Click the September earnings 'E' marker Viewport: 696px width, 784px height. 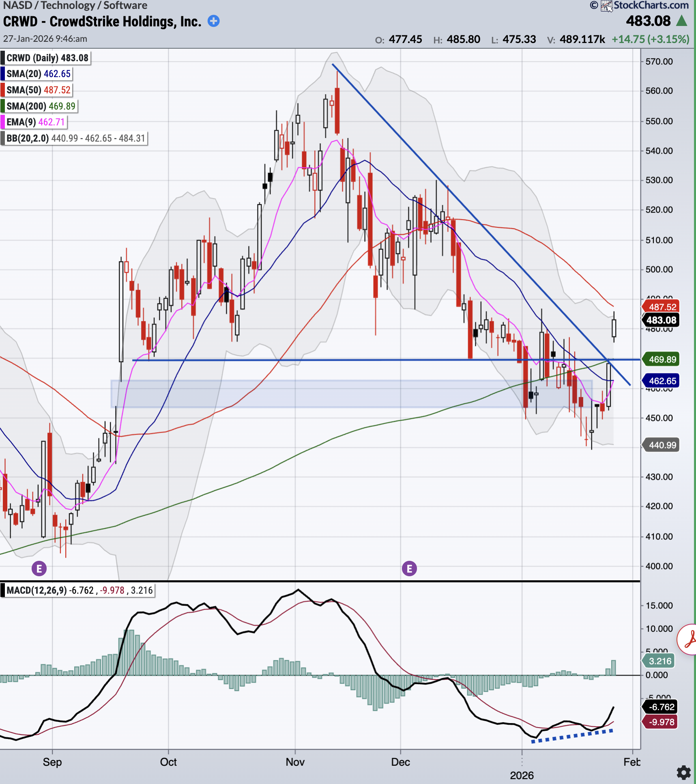pos(39,569)
